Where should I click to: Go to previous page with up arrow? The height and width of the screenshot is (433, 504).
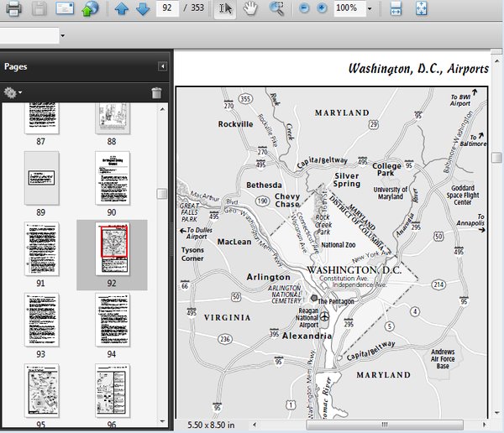[122, 9]
